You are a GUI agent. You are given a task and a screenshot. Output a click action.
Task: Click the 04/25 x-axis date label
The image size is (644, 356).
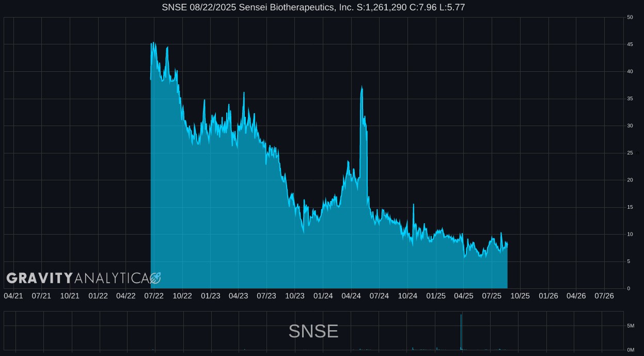464,296
